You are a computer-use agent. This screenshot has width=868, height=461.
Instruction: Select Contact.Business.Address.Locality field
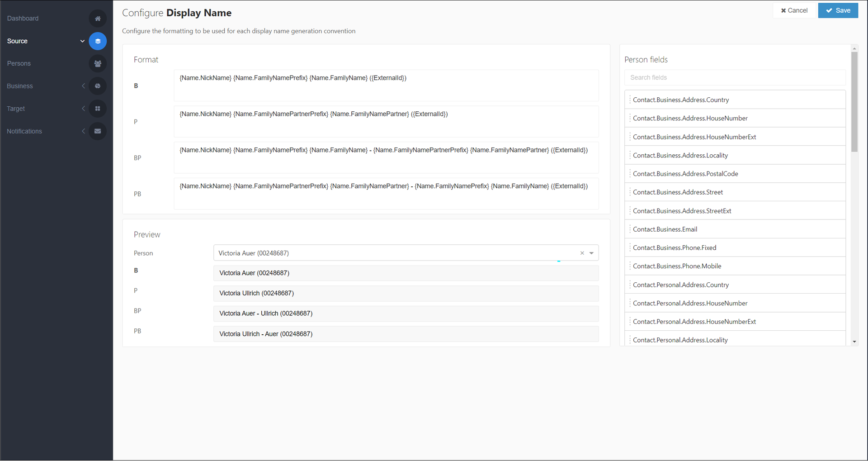click(x=735, y=155)
